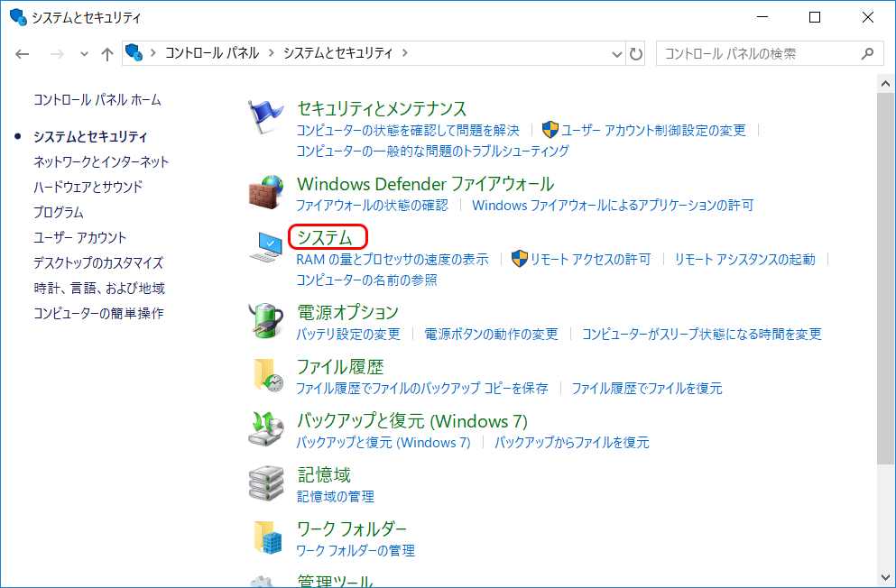
Task: Open 時計、言語、および地域 in sidebar
Action: coord(99,289)
